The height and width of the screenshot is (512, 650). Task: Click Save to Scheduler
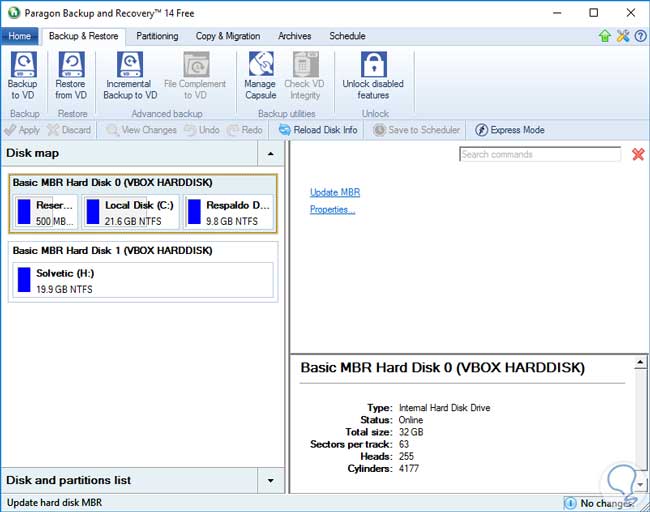click(416, 130)
